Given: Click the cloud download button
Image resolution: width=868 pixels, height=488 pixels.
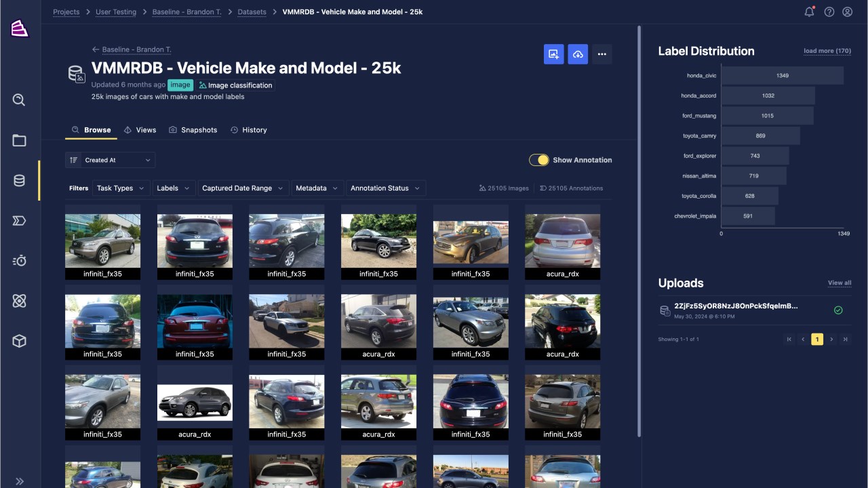Looking at the screenshot, I should [578, 54].
